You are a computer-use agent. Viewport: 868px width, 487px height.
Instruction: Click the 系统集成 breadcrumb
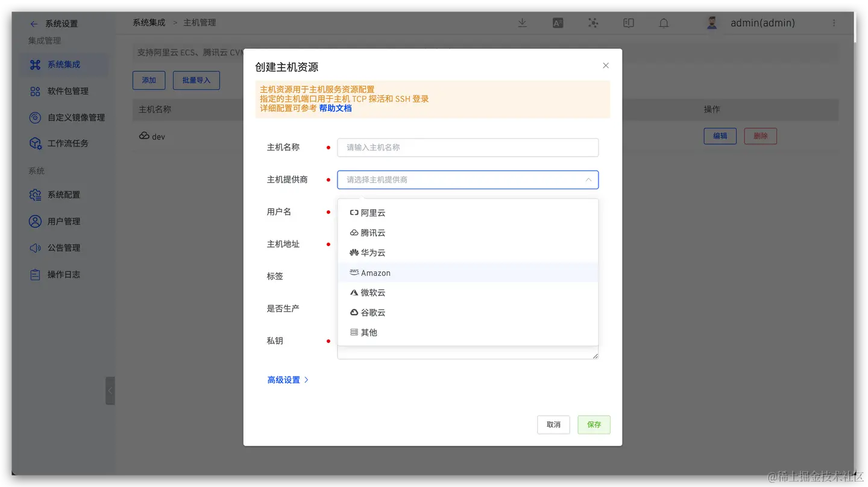tap(149, 22)
